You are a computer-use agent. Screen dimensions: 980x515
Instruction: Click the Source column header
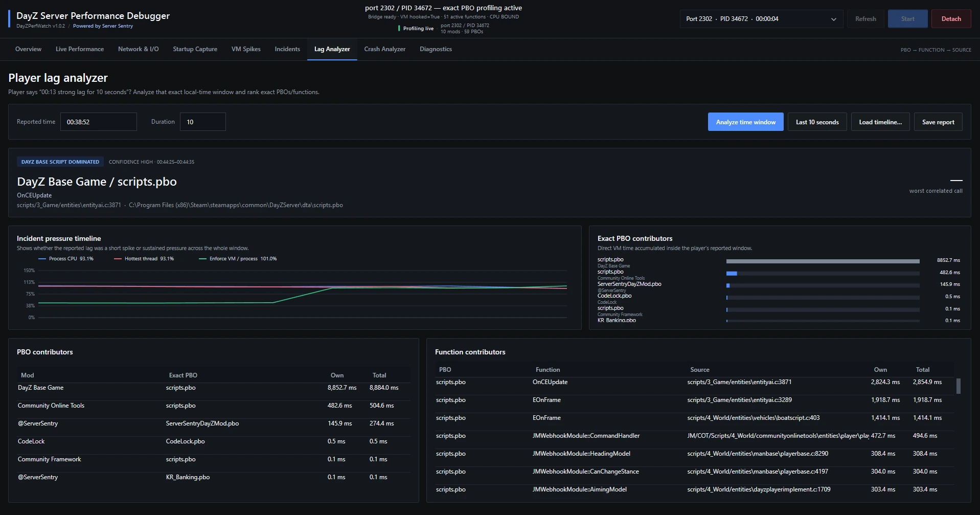coord(699,370)
